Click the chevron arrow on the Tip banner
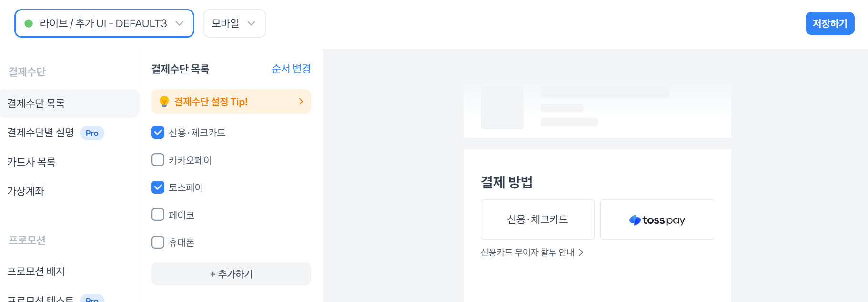Image resolution: width=868 pixels, height=302 pixels. [301, 102]
